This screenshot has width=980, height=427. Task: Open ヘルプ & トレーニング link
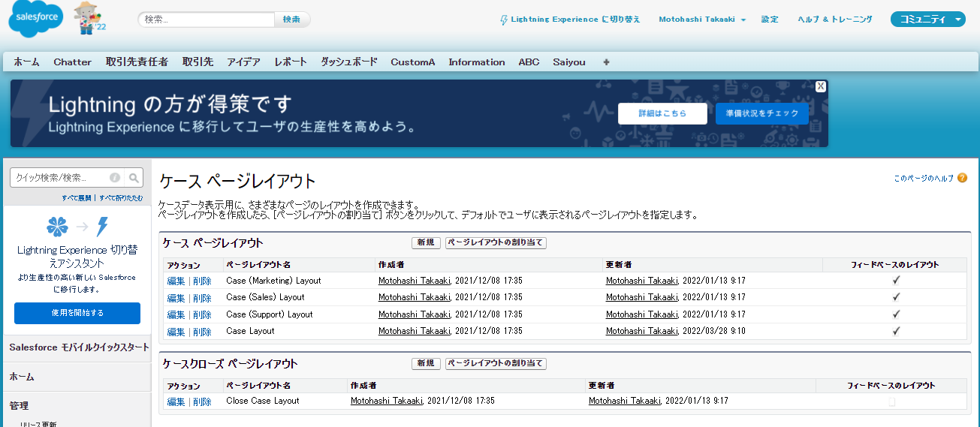click(x=835, y=20)
